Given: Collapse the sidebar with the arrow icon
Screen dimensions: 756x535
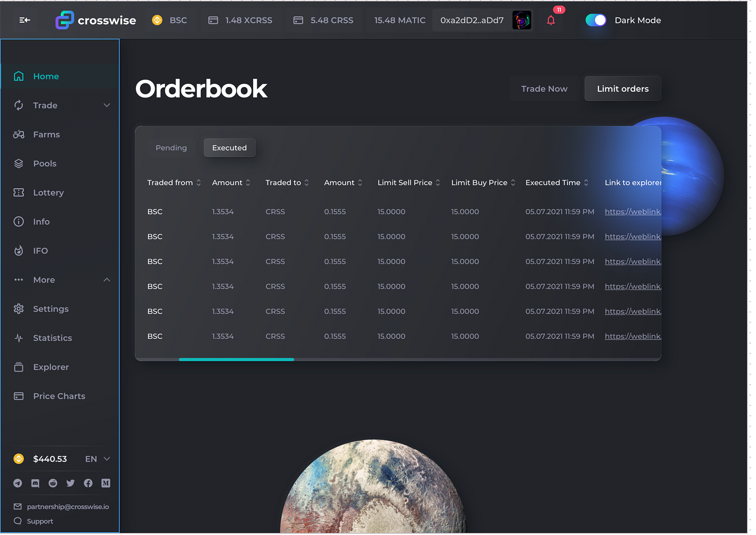Looking at the screenshot, I should click(25, 20).
